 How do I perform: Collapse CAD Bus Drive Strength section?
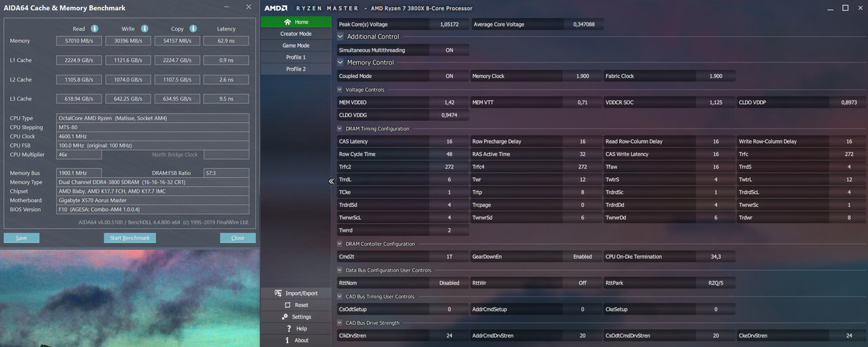pos(340,323)
